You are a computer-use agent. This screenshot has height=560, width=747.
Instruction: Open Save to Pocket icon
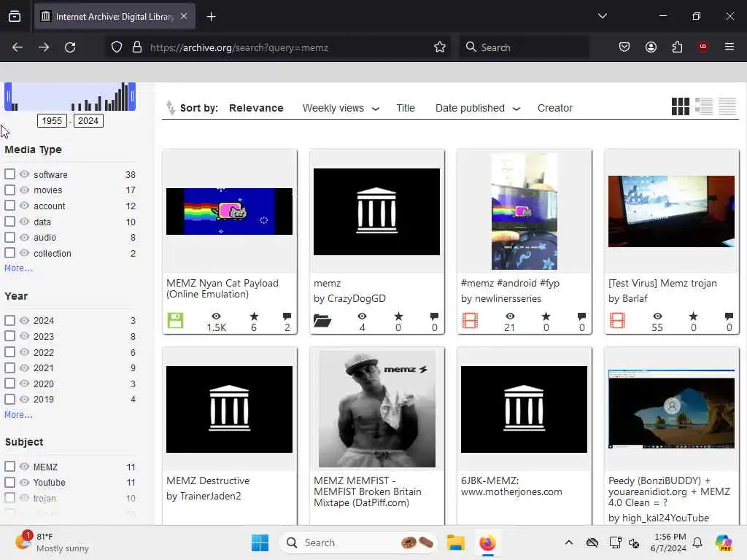coord(624,47)
